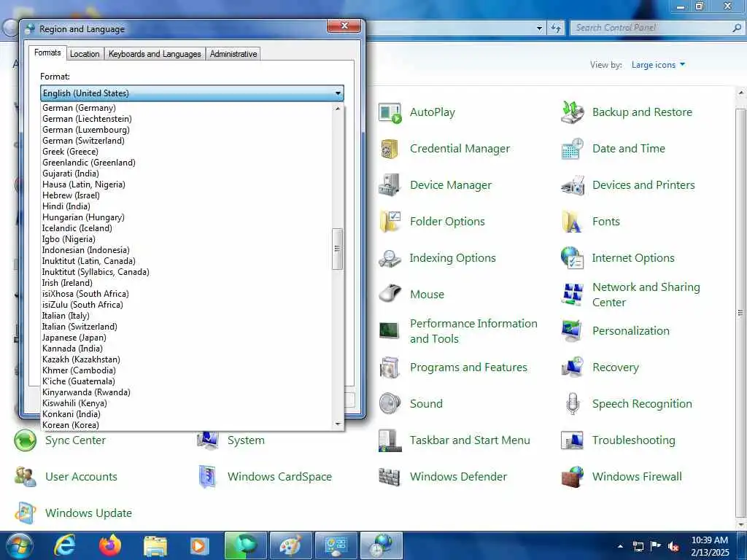Open the Programs and Features icon
The image size is (747, 560).
coord(390,367)
